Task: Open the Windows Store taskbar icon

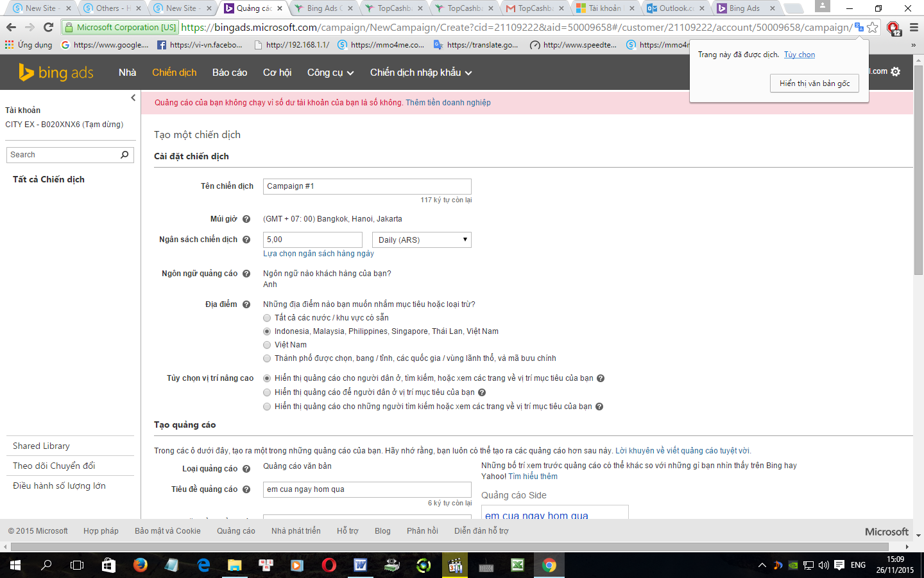Action: pos(108,565)
